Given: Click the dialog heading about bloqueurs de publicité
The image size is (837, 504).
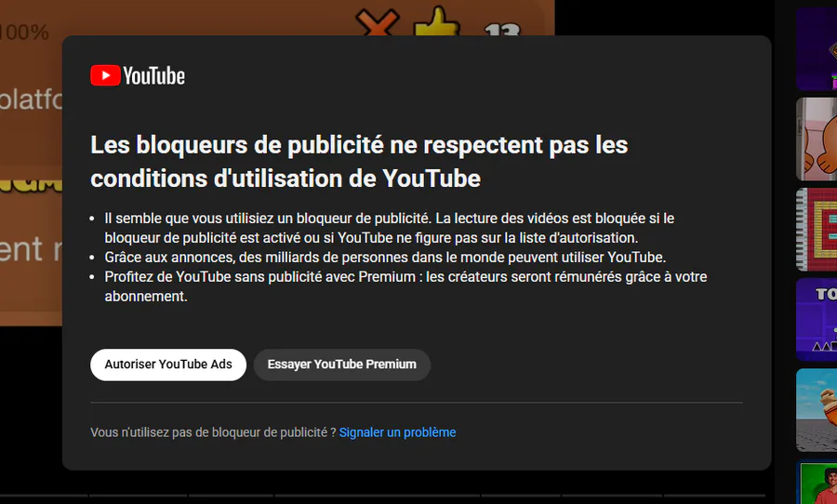Looking at the screenshot, I should tap(359, 161).
